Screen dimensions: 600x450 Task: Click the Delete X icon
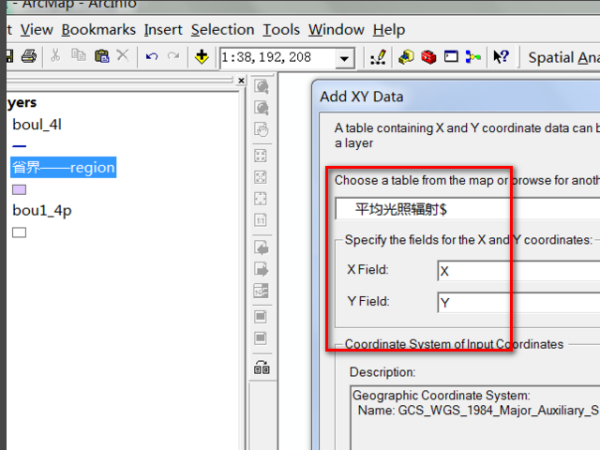click(122, 55)
